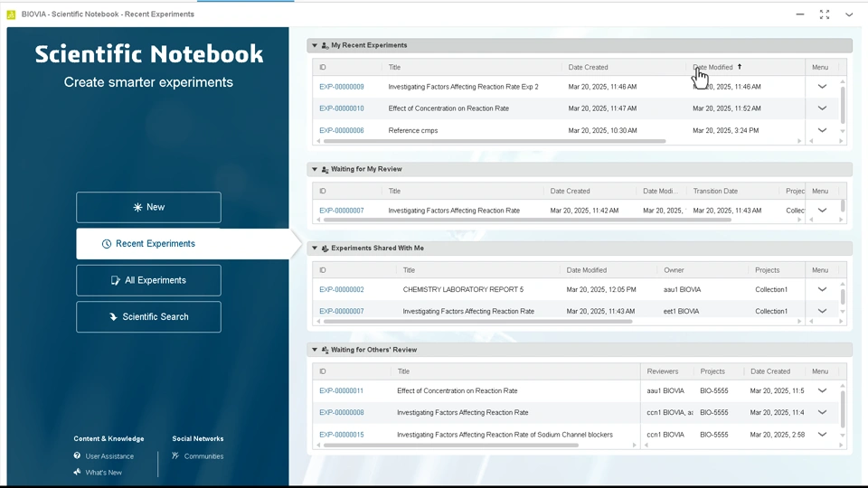The image size is (868, 488).
Task: Select the Recent Experiments tab
Action: (x=148, y=243)
